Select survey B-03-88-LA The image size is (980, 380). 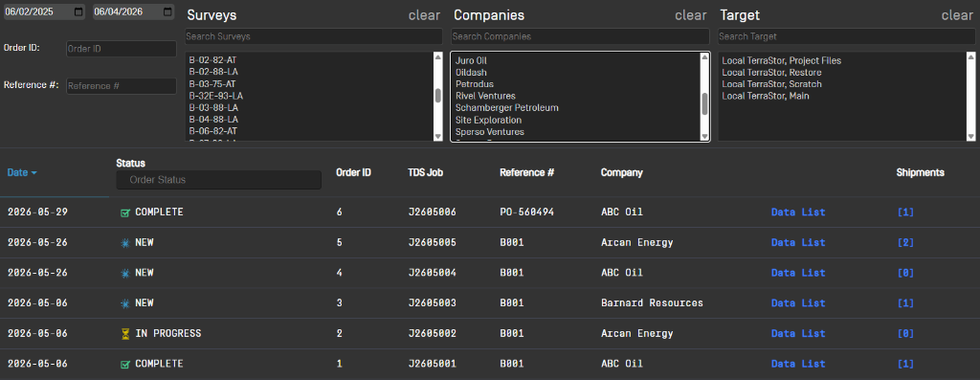[x=212, y=107]
